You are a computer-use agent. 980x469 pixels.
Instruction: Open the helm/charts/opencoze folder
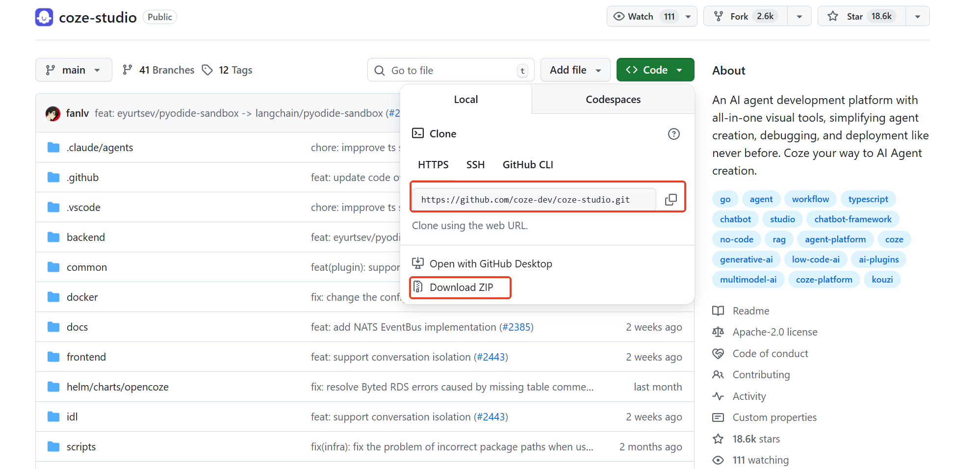118,387
